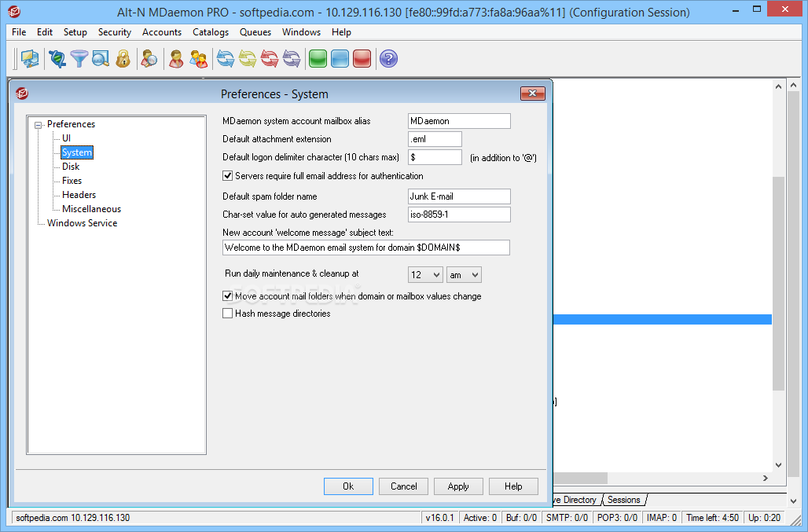Open the Windows menu
The width and height of the screenshot is (808, 532).
(x=302, y=32)
